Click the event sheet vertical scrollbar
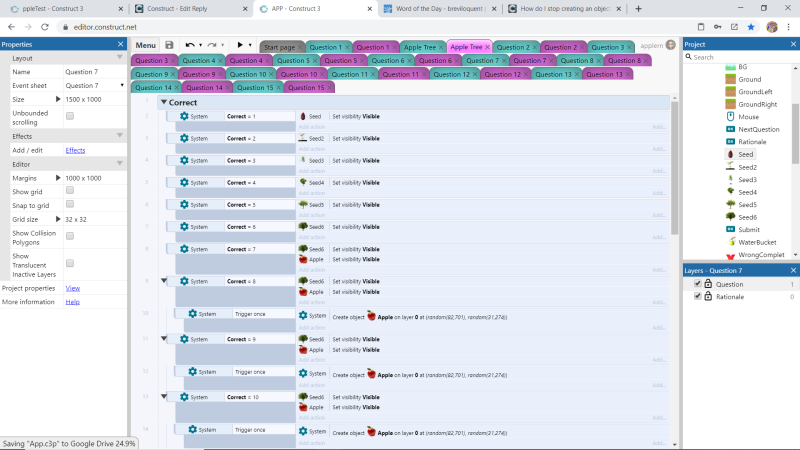800x450 pixels. coord(674,168)
